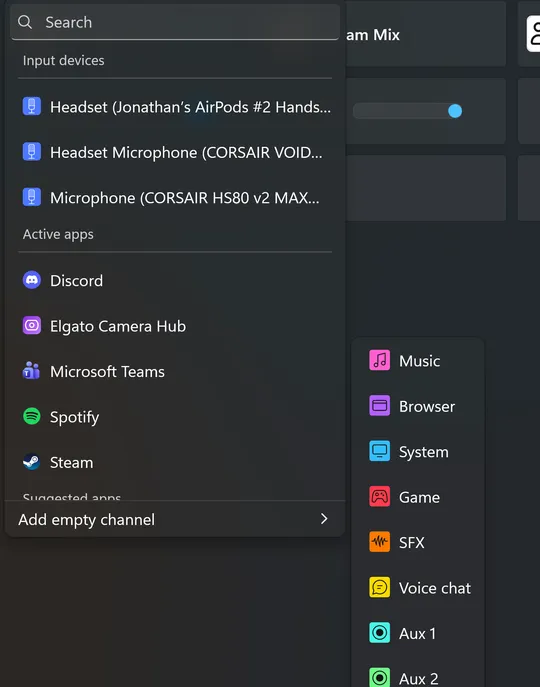This screenshot has width=540, height=687.
Task: Select the Discord app icon
Action: tap(32, 280)
